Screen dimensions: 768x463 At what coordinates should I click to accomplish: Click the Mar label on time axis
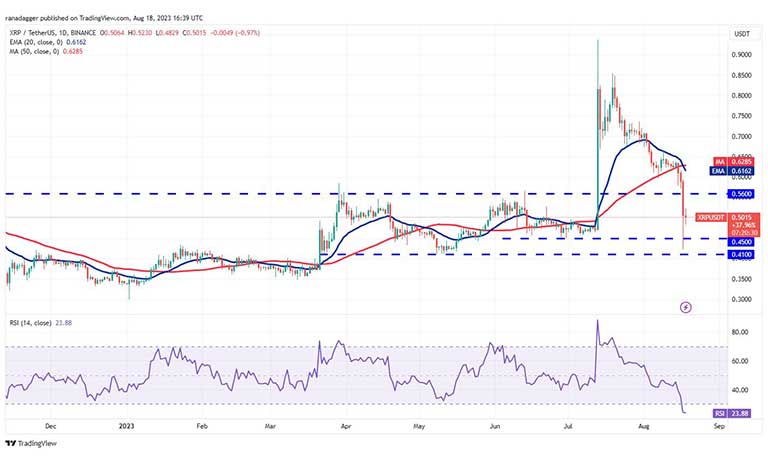(270, 426)
